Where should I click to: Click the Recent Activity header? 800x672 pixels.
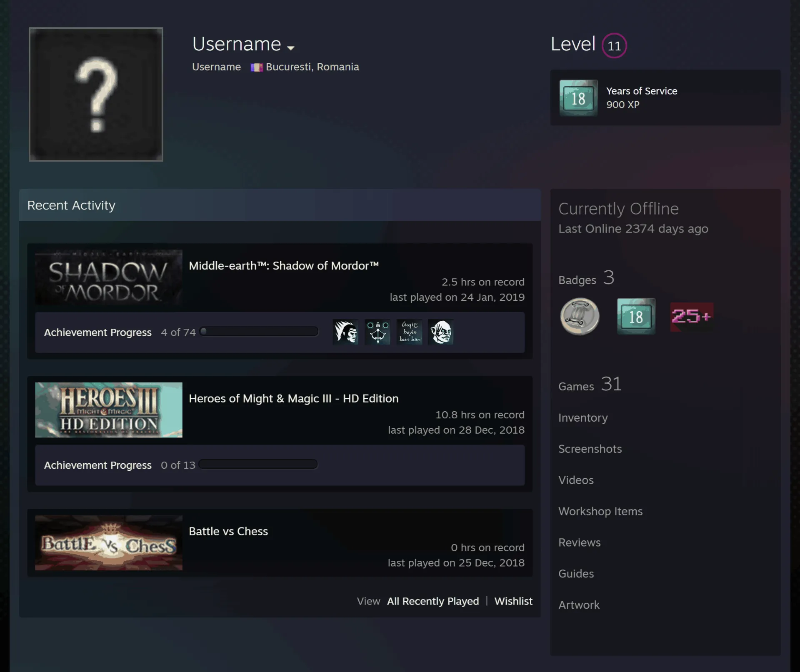coord(280,205)
